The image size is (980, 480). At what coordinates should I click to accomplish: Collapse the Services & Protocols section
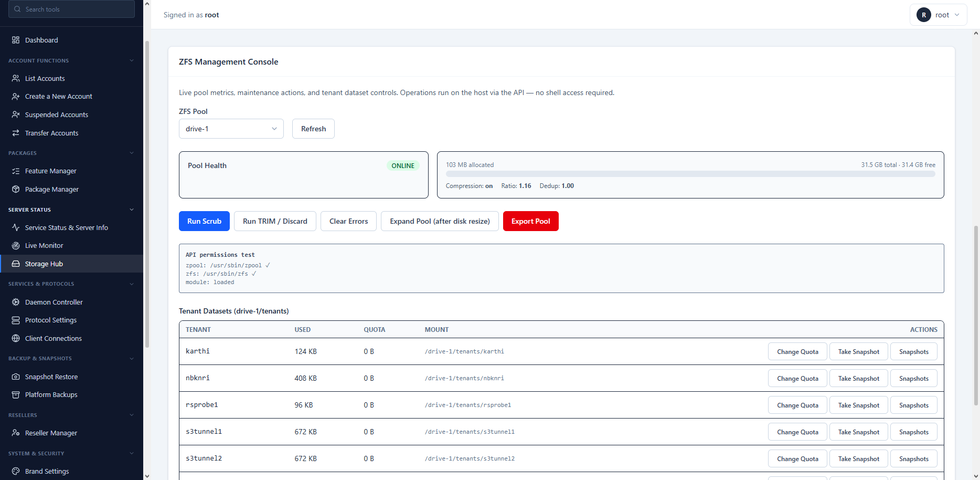132,284
